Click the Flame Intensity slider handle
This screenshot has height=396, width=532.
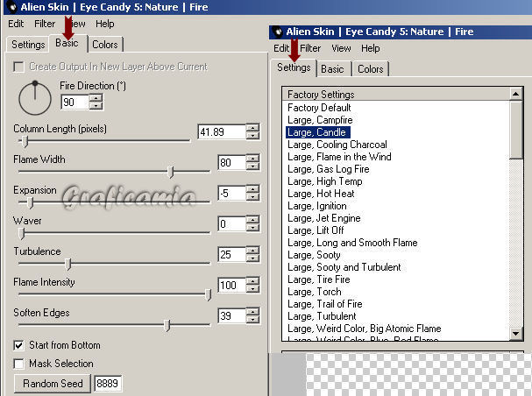click(x=209, y=294)
